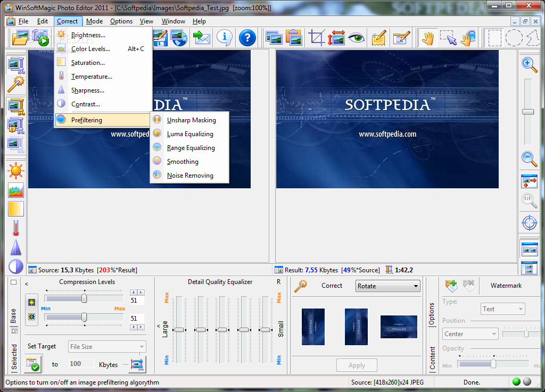Choose Luma Equalizing submenu entry
545x392 pixels.
tap(189, 134)
